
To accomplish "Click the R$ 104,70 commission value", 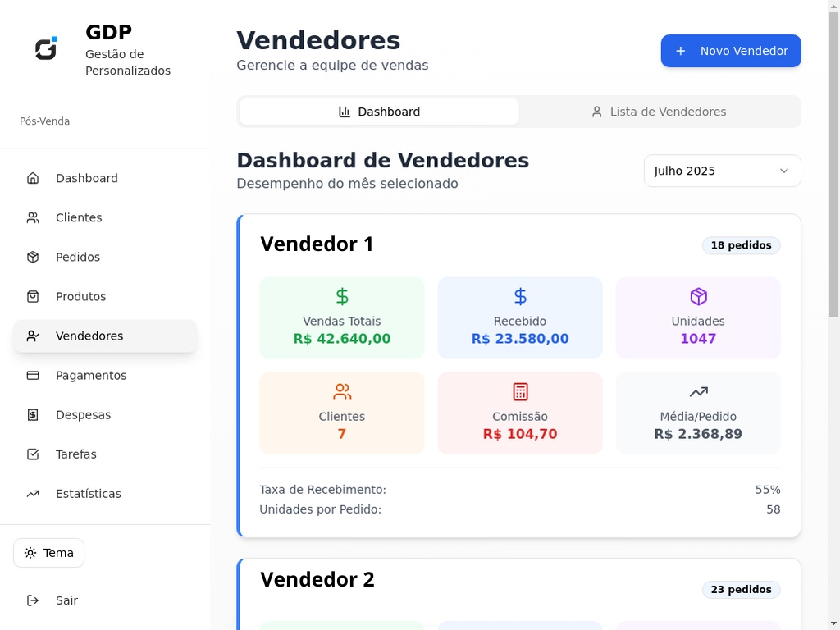I will point(520,434).
